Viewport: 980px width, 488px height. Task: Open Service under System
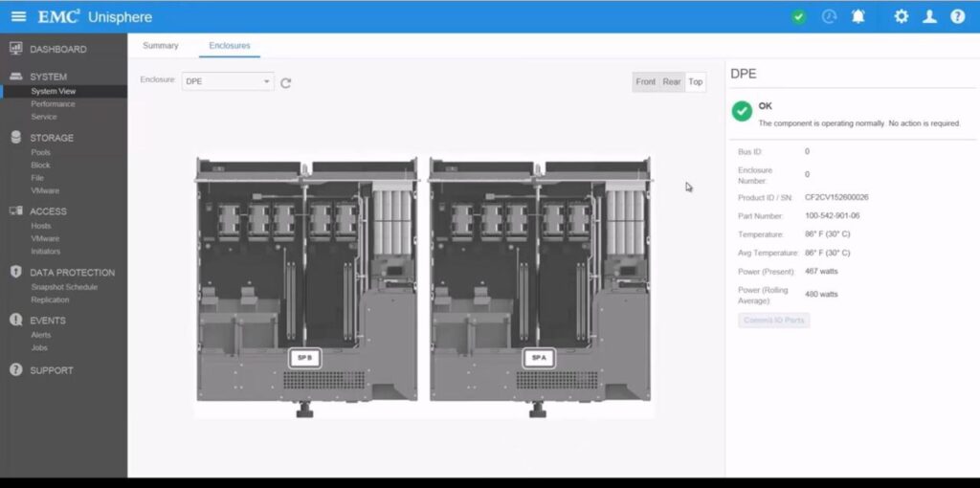(44, 117)
